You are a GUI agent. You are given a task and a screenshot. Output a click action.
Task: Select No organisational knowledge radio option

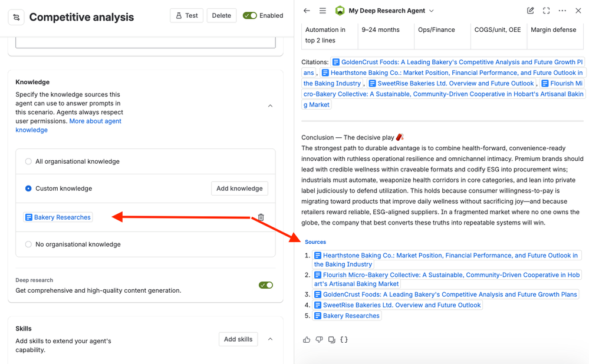pos(28,244)
